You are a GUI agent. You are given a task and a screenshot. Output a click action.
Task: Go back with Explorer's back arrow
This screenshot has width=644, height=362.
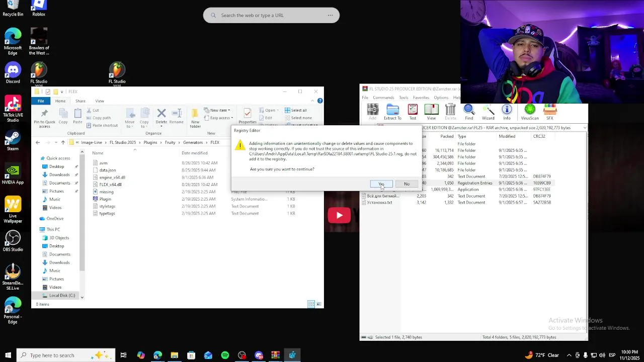[x=38, y=143]
